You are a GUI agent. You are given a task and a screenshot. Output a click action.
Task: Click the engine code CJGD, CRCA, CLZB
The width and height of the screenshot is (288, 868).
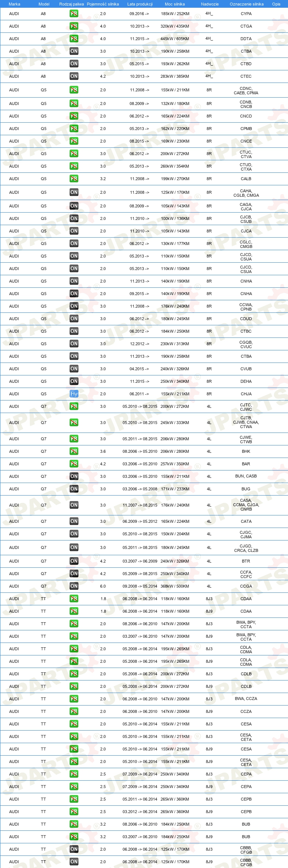click(x=246, y=548)
